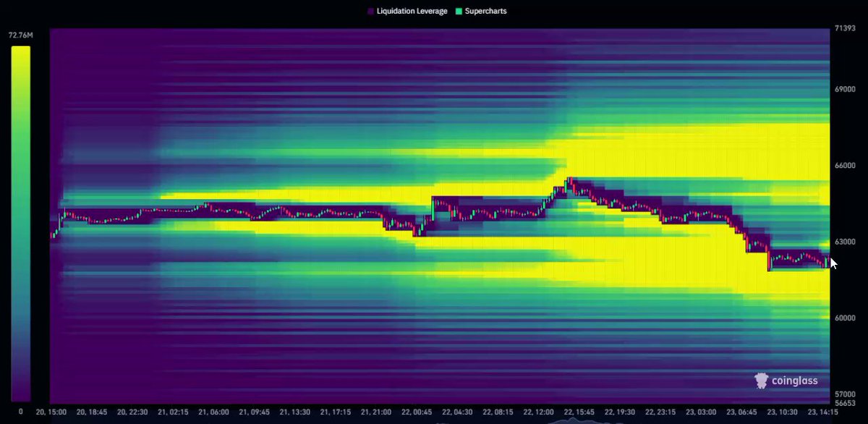Click the 56653 lowest price axis label

[x=845, y=403]
